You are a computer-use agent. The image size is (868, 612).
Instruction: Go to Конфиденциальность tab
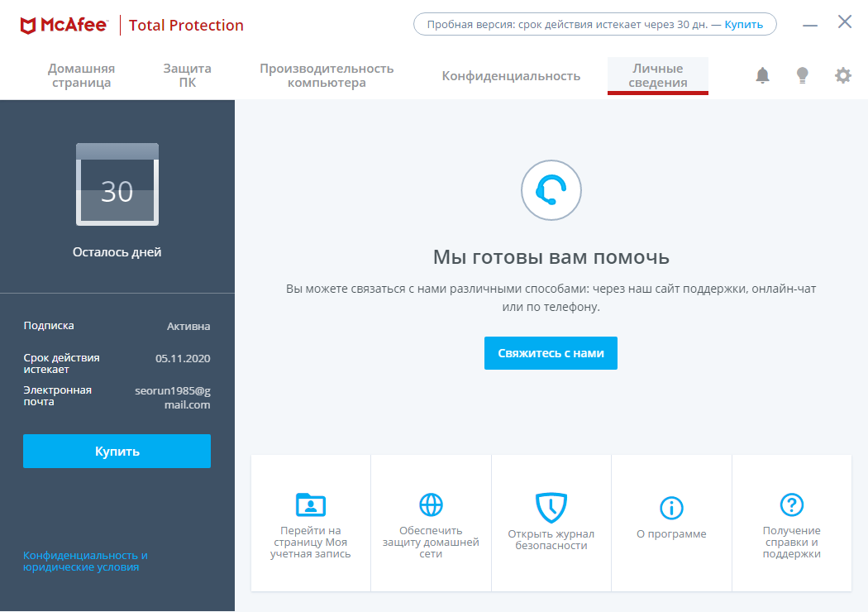tap(511, 76)
